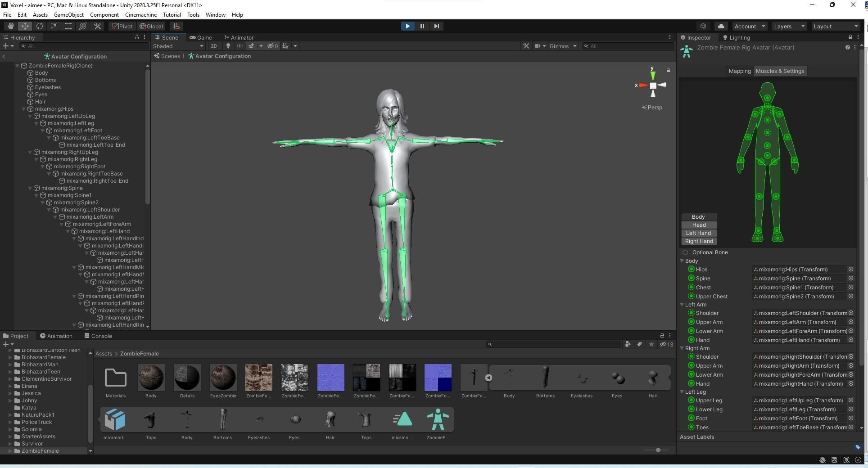Click the Mapping button in Inspector
The height and width of the screenshot is (468, 868).
pyautogui.click(x=740, y=71)
